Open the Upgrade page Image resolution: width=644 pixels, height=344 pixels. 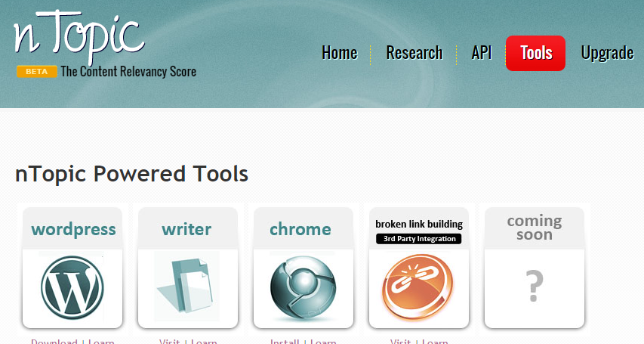(x=608, y=54)
